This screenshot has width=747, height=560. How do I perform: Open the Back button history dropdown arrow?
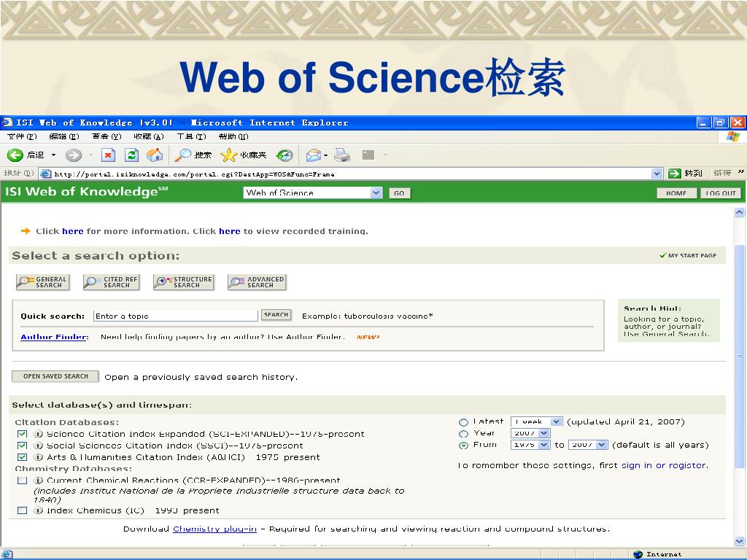[x=53, y=155]
